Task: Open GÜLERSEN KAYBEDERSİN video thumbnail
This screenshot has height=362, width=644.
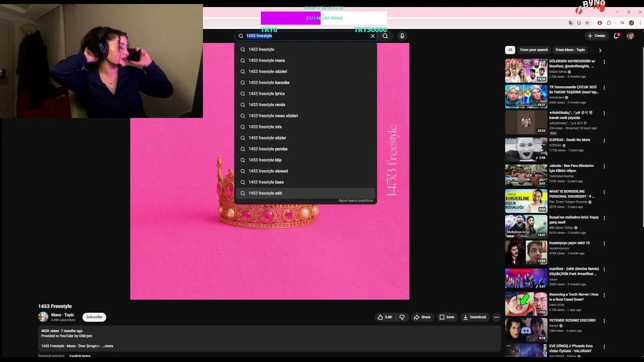Action: click(526, 70)
